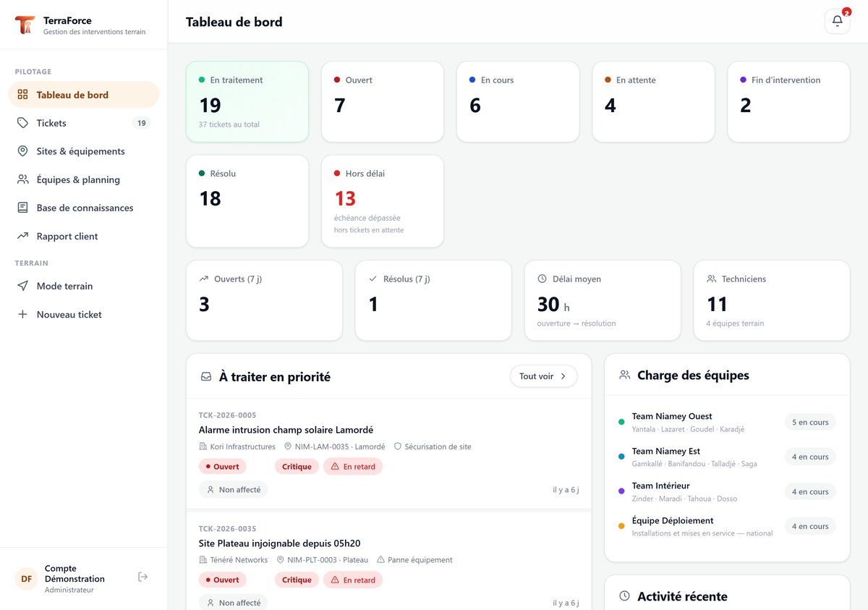This screenshot has height=610, width=868.
Task: Create a Nouveau ticket from sidebar
Action: point(84,314)
